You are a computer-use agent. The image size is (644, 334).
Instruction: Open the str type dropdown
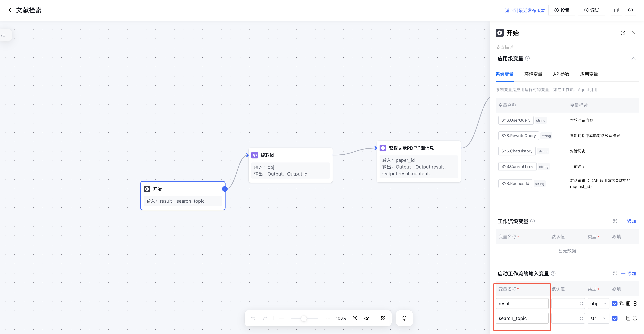pyautogui.click(x=598, y=318)
